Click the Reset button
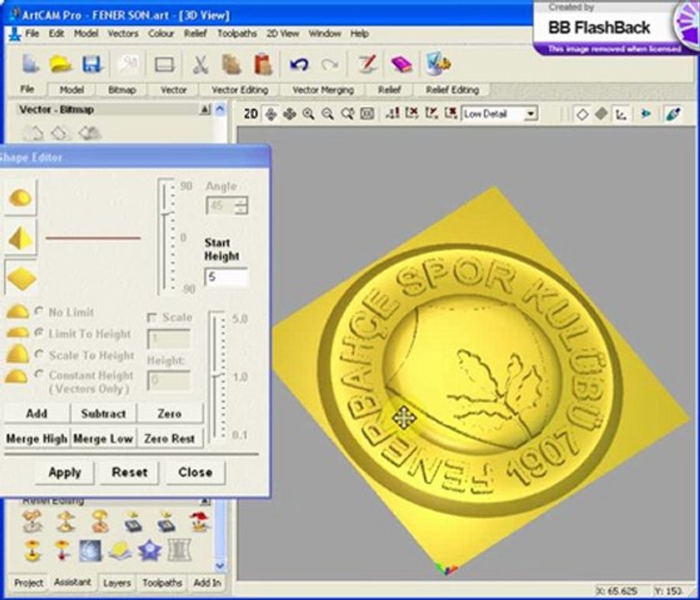 129,472
